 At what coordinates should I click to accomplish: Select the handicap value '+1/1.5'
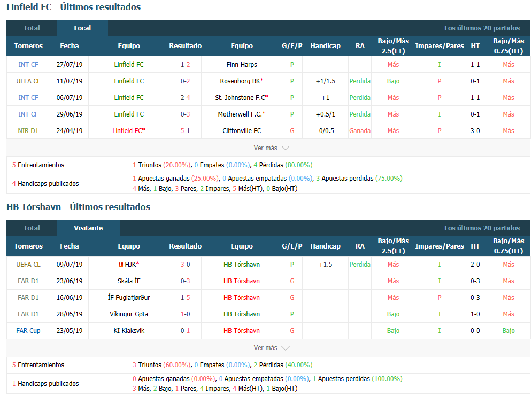(x=326, y=81)
